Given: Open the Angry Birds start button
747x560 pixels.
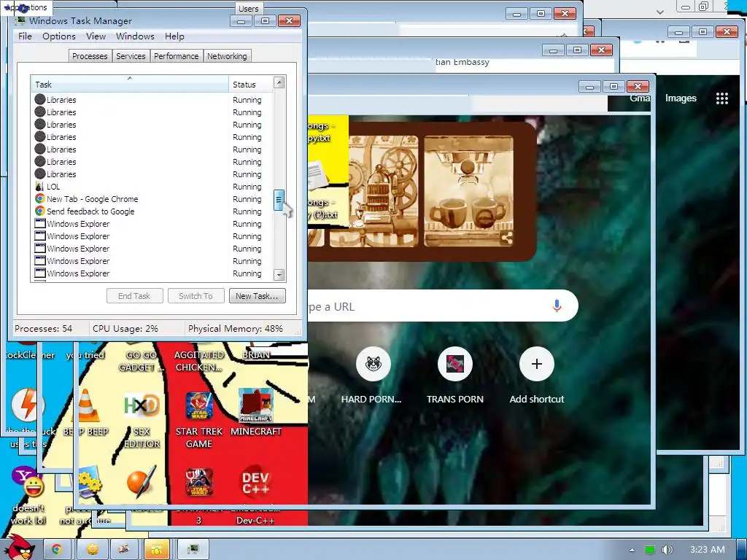Looking at the screenshot, I should pyautogui.click(x=19, y=548).
